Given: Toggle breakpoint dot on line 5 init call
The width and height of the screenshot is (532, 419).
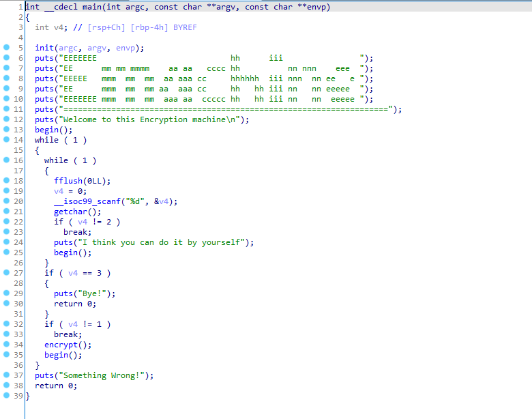Looking at the screenshot, I should point(6,48).
